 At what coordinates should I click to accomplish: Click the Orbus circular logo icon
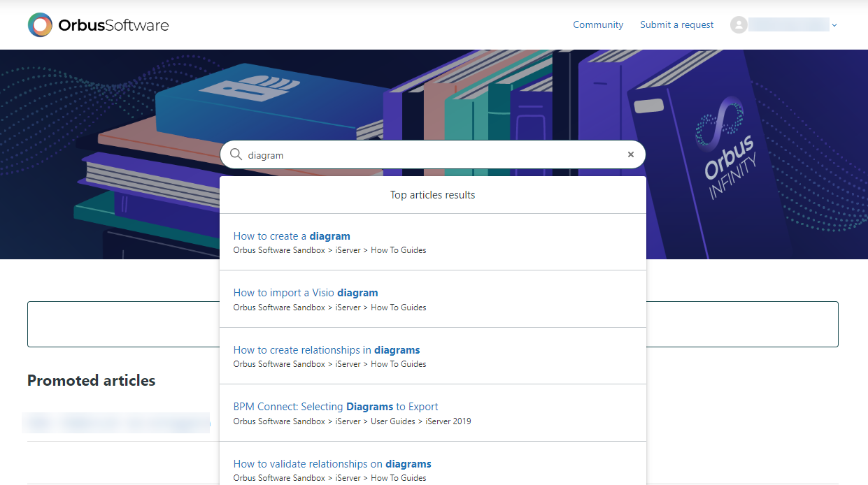40,25
